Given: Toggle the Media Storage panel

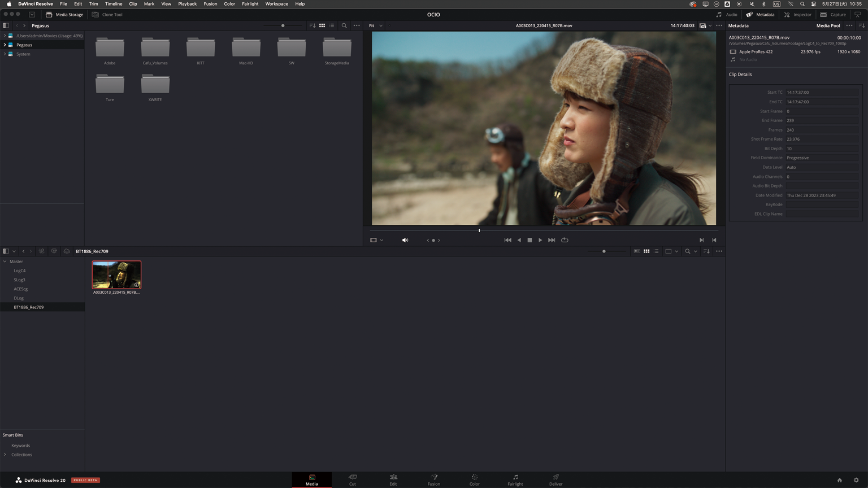Looking at the screenshot, I should pyautogui.click(x=64, y=15).
